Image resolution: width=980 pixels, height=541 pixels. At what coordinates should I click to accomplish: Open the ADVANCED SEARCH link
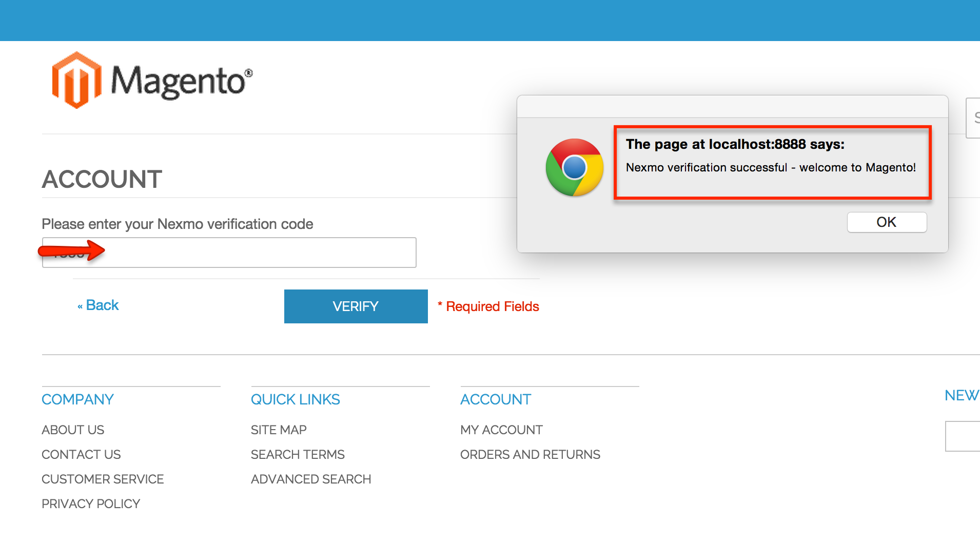click(311, 479)
